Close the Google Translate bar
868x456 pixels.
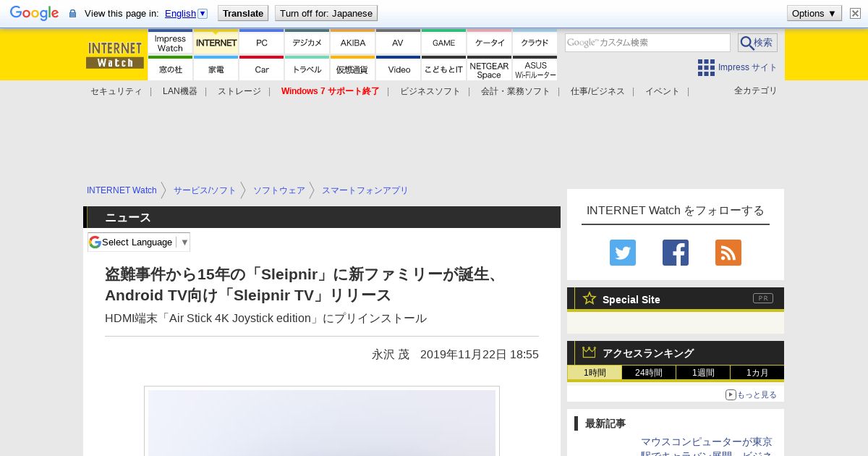click(855, 13)
